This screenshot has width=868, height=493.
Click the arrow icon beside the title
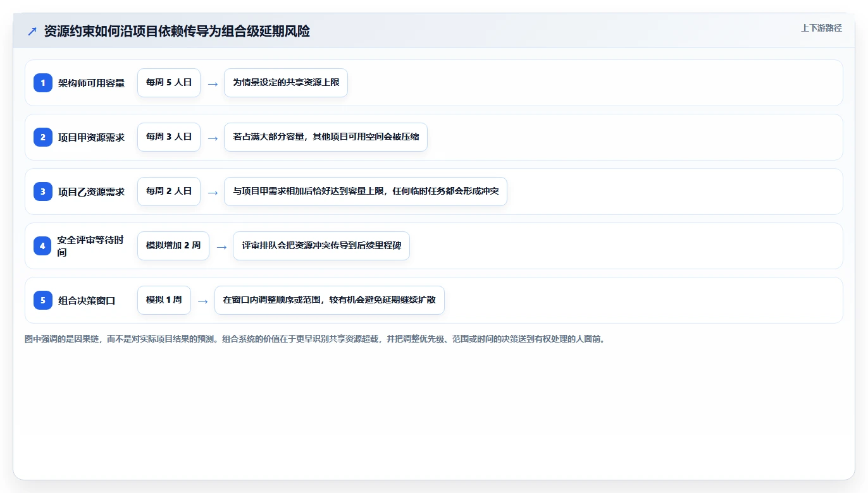pyautogui.click(x=32, y=32)
